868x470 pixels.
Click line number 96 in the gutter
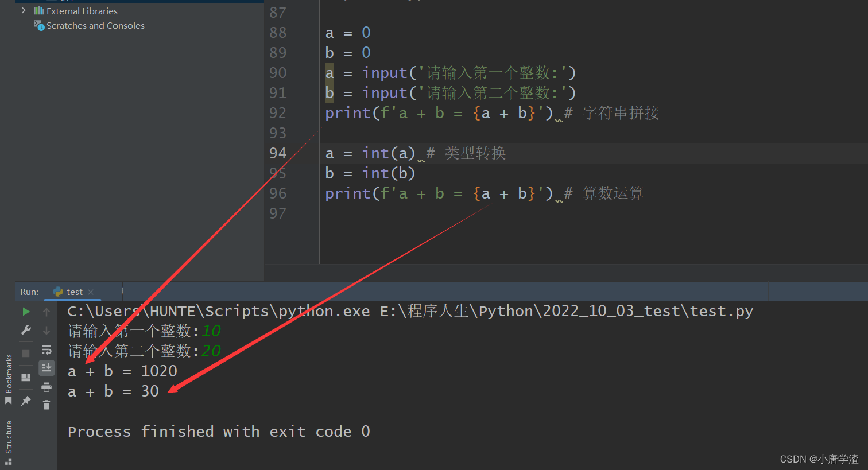(278, 193)
